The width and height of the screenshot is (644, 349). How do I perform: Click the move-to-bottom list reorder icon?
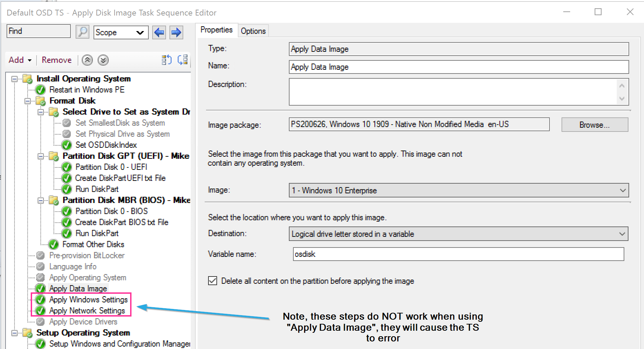coord(183,60)
